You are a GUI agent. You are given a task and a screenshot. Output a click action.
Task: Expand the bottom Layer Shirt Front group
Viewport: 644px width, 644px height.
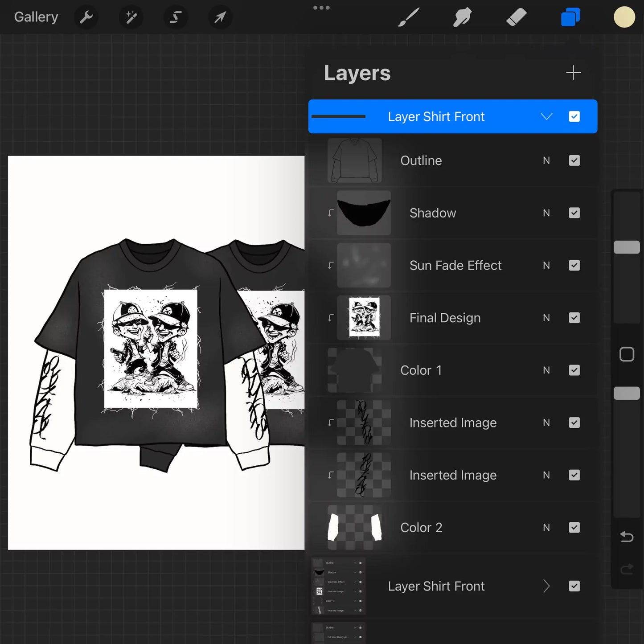tap(547, 586)
